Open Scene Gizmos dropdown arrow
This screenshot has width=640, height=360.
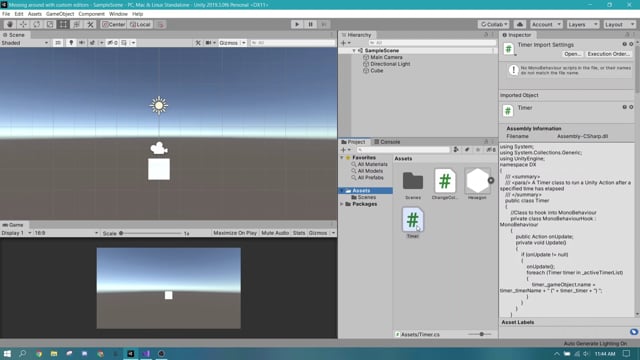[244, 43]
